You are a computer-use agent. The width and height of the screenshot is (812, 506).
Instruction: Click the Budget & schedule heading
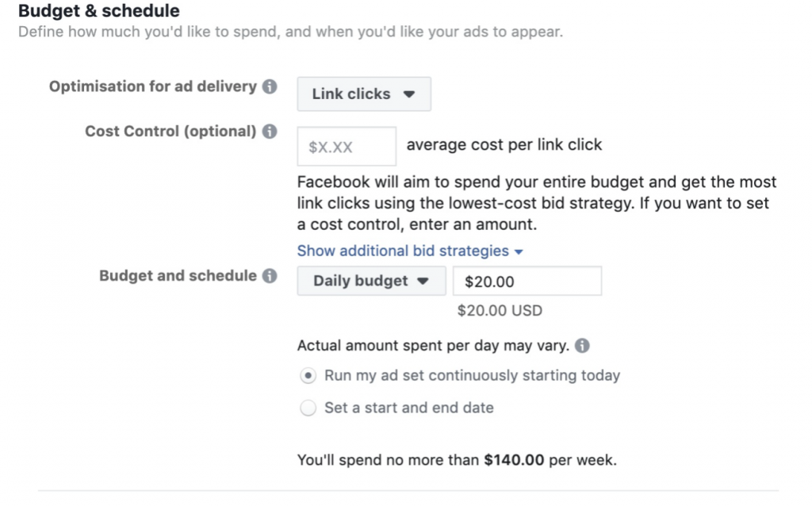pos(99,10)
